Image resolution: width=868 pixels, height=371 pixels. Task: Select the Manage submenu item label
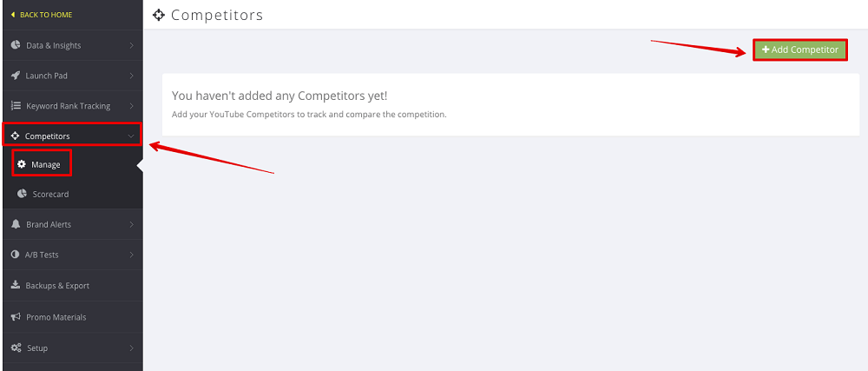tap(46, 164)
